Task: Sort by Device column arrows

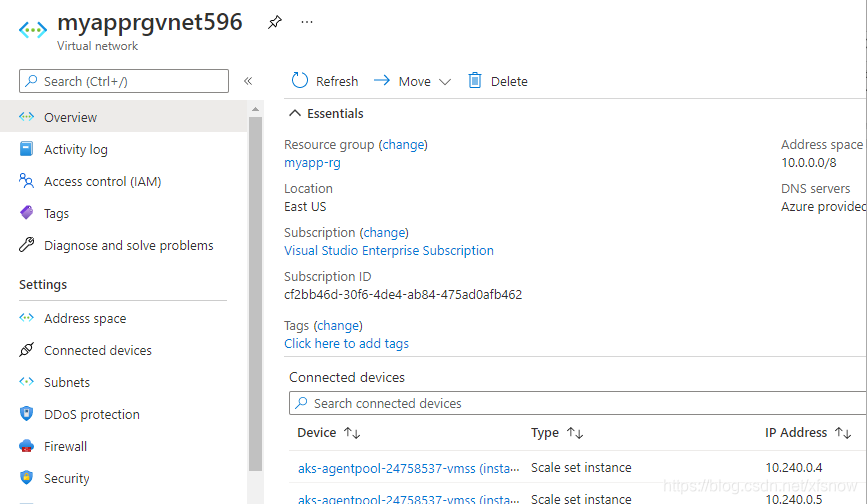Action: coord(352,433)
